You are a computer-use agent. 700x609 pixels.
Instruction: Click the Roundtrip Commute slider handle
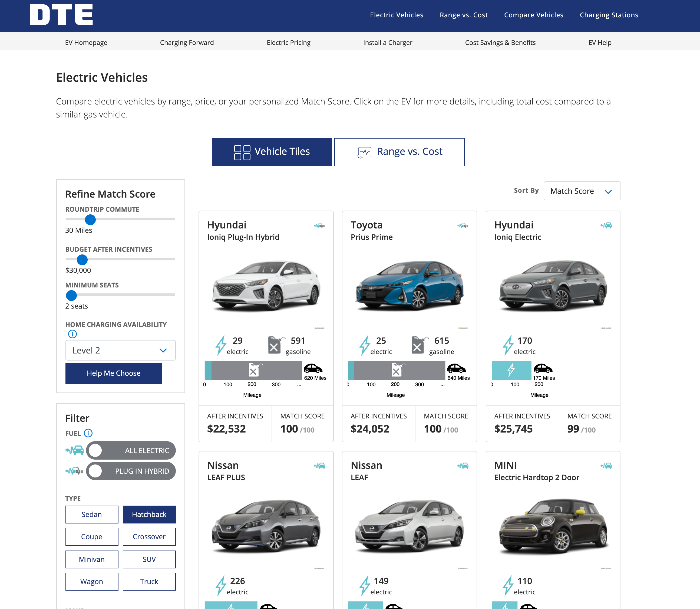tap(90, 220)
